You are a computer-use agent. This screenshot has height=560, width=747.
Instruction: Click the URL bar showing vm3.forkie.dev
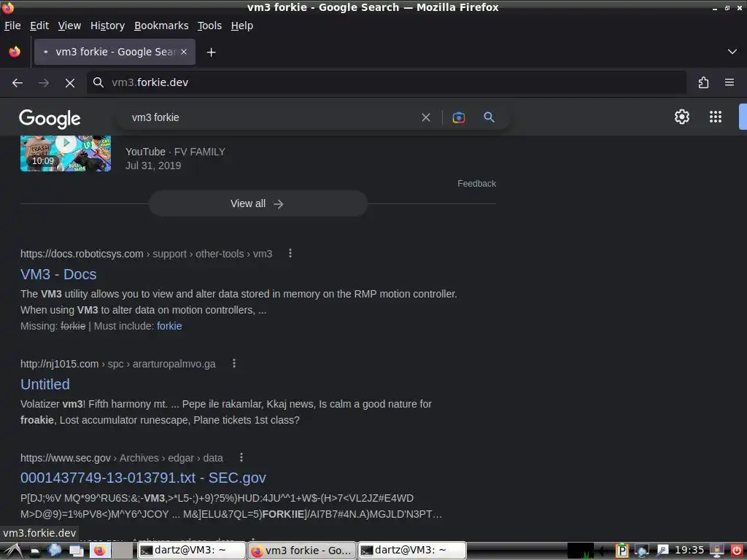pyautogui.click(x=386, y=83)
